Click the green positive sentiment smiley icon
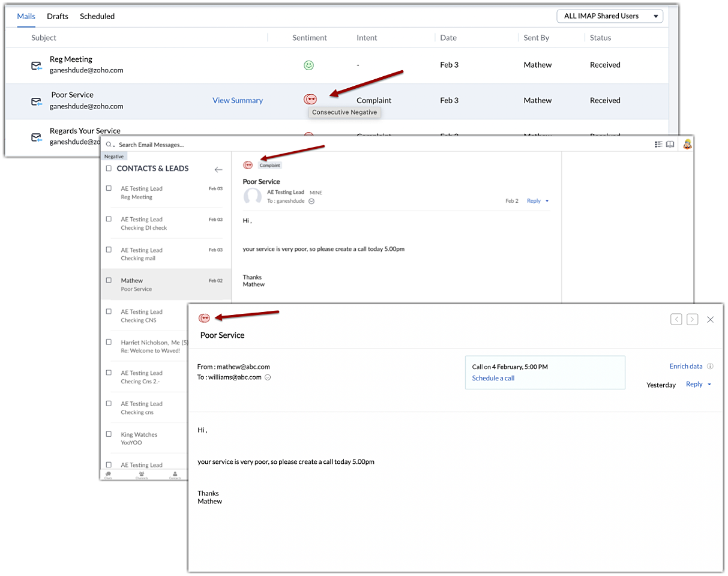The image size is (728, 576). (x=308, y=65)
